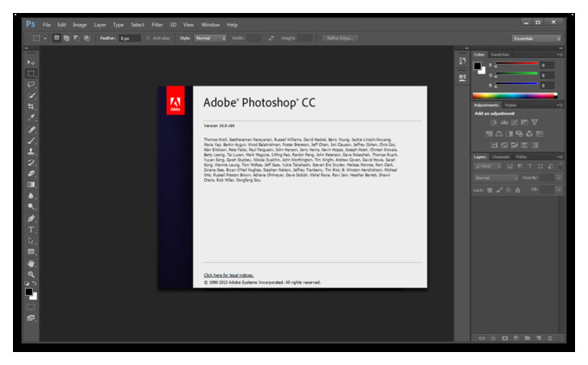Switch to the Swatches tab
The image size is (588, 365).
500,54
